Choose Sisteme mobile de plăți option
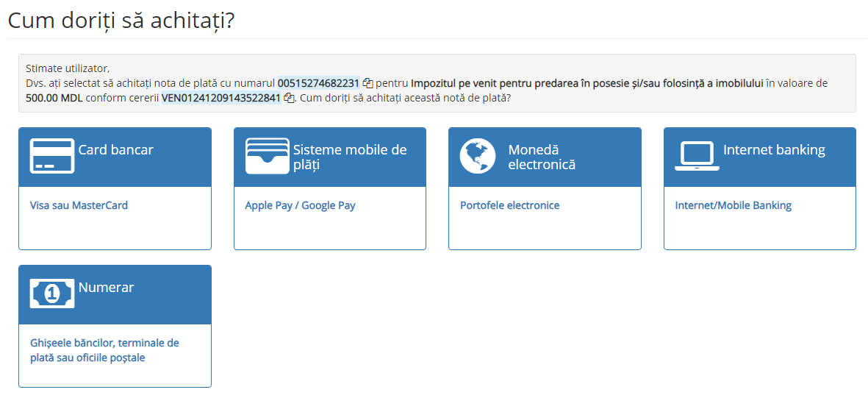 point(350,157)
